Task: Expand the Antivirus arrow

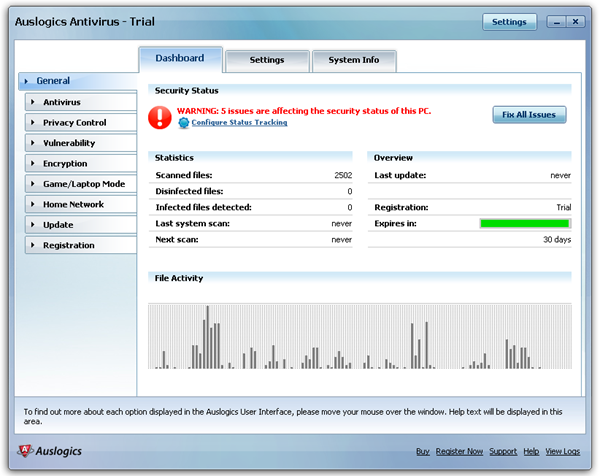Action: [33, 102]
